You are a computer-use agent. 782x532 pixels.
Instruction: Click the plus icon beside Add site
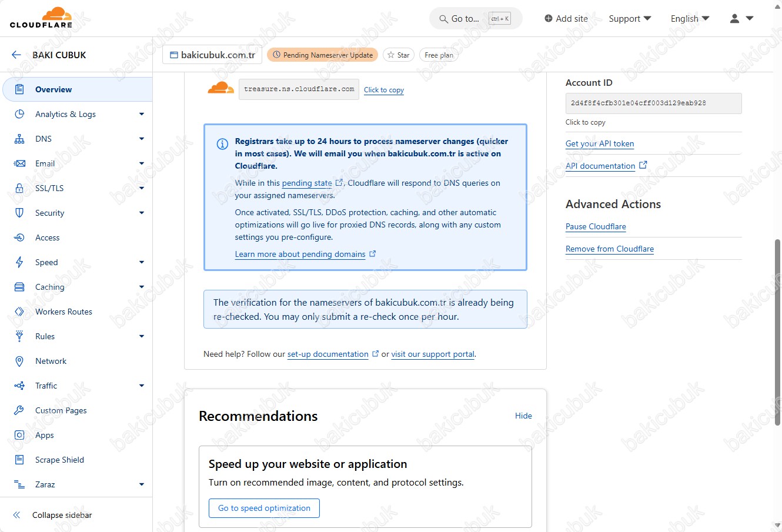click(549, 18)
